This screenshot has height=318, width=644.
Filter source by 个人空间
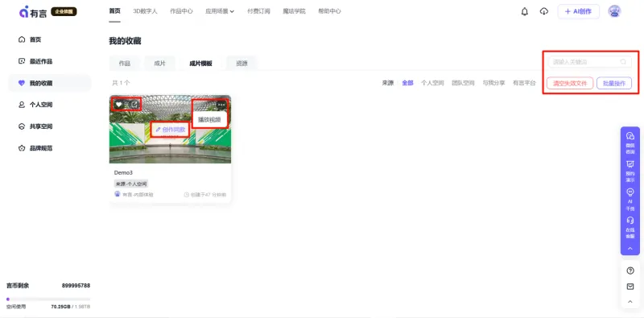pyautogui.click(x=432, y=83)
